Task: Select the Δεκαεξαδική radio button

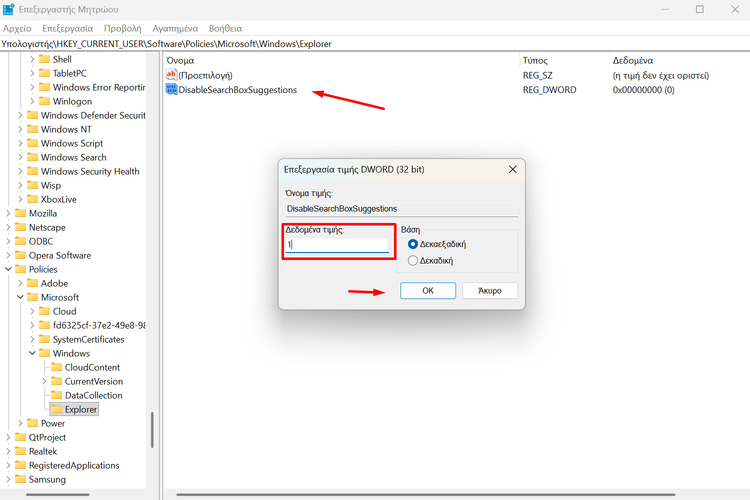Action: pos(413,244)
